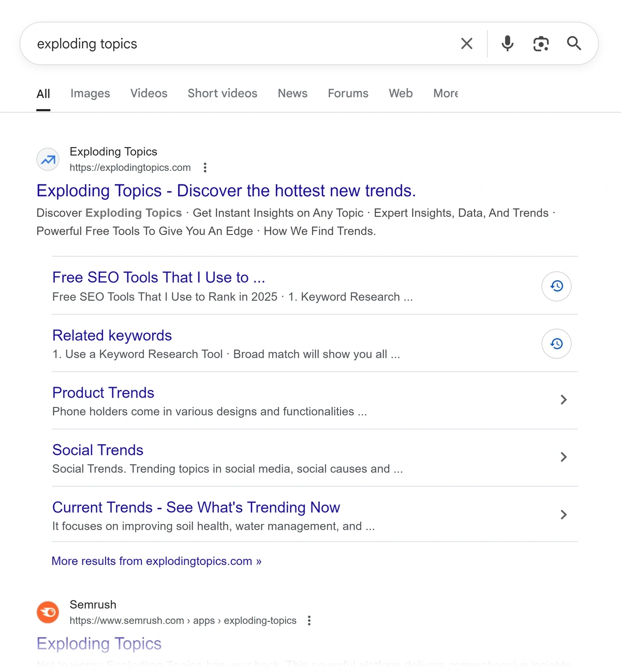Switch to the News tab
The image size is (621, 672).
click(292, 94)
